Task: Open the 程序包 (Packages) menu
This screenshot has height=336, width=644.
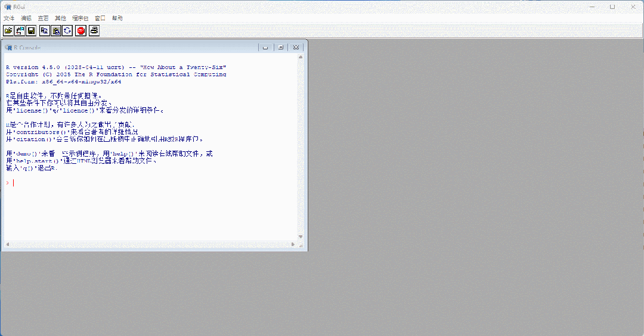Action: (80, 18)
